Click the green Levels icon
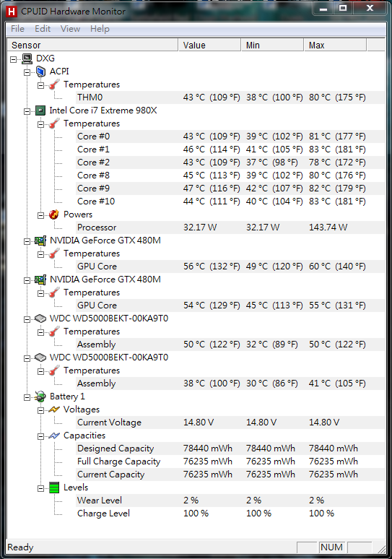Screen dimensions: 392x559 coord(54,487)
